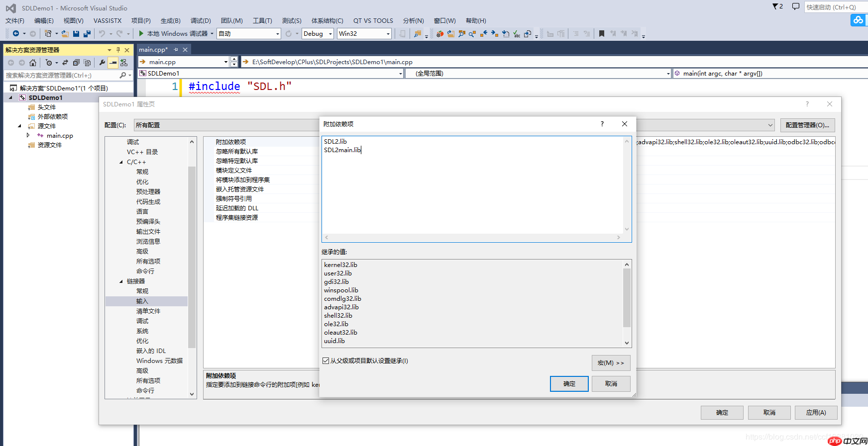Click the Show All Files icon in Solution Explorer
The width and height of the screenshot is (868, 446).
point(87,63)
